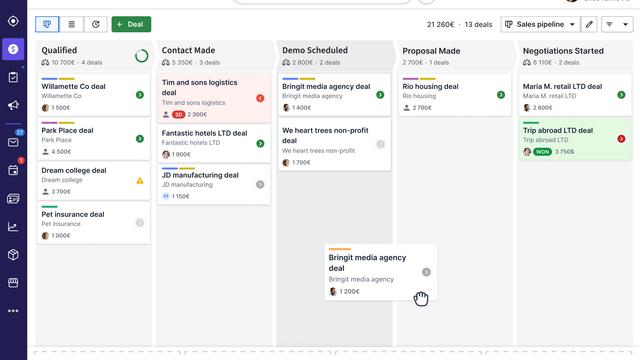Click the dragged Bringit media agency 1 200€ card

pyautogui.click(x=380, y=272)
